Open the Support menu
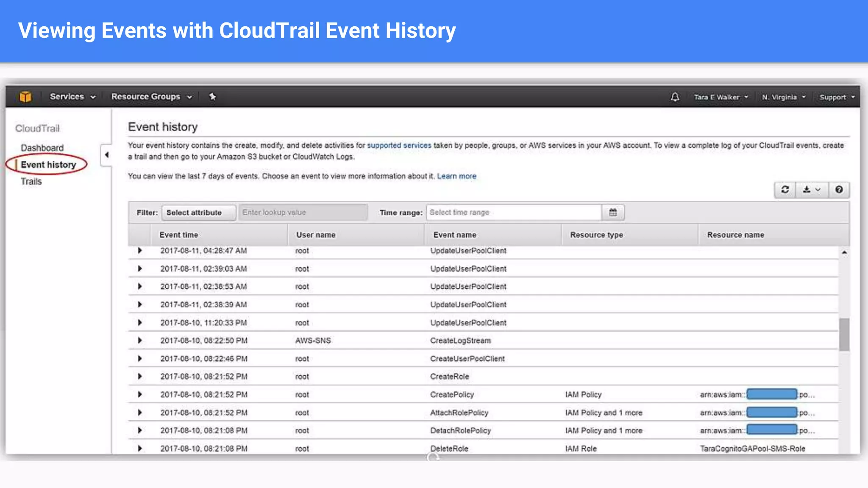Viewport: 868px width, 488px height. (x=837, y=97)
